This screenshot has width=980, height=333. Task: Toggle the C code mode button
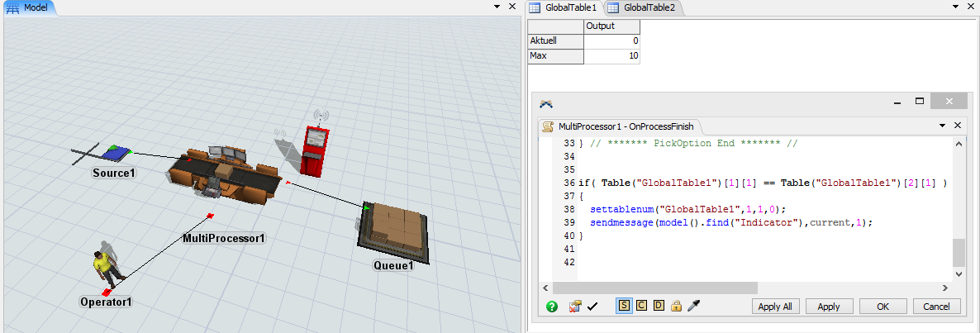tap(641, 307)
